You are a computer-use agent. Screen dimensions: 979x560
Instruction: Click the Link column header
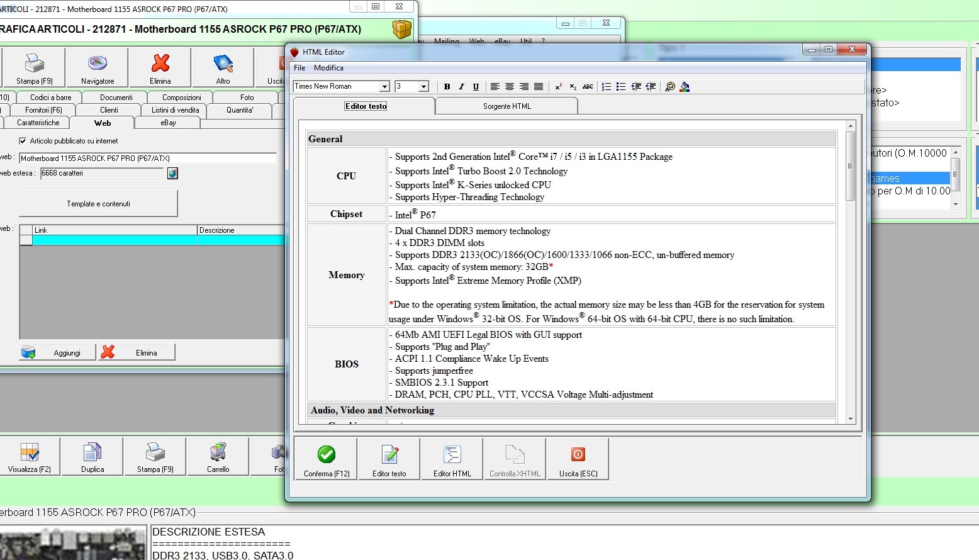point(115,230)
